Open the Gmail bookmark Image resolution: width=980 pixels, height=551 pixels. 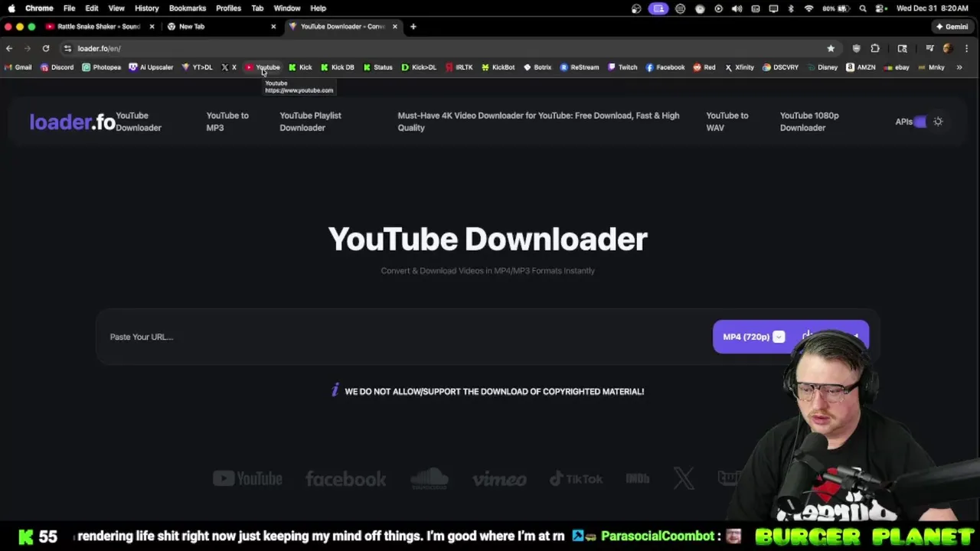pos(18,67)
